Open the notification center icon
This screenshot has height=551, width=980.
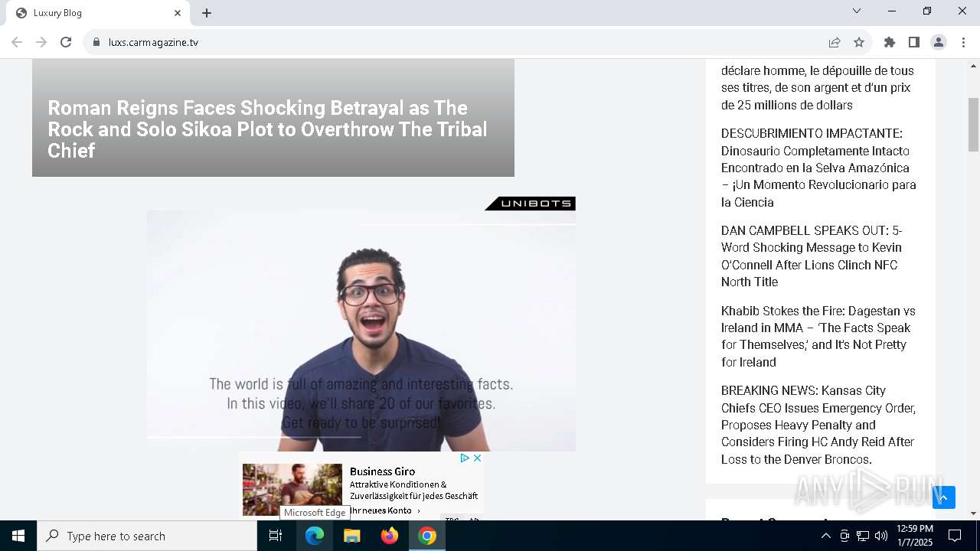click(x=955, y=536)
